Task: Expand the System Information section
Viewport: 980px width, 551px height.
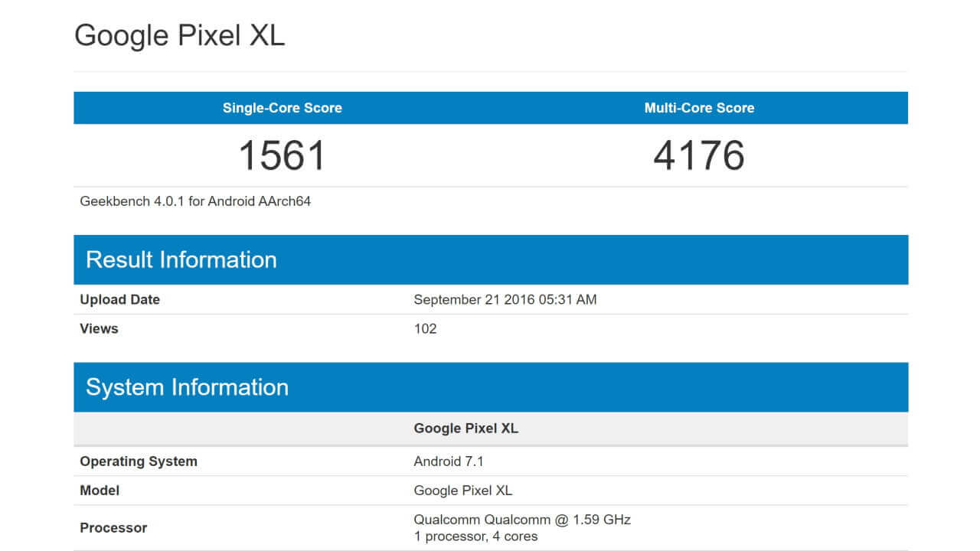Action: [188, 387]
